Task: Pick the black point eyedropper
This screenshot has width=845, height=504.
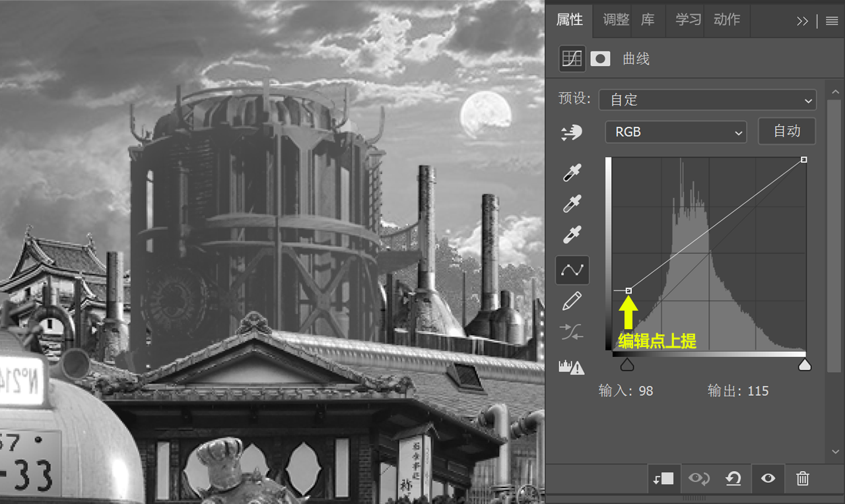Action: tap(572, 173)
